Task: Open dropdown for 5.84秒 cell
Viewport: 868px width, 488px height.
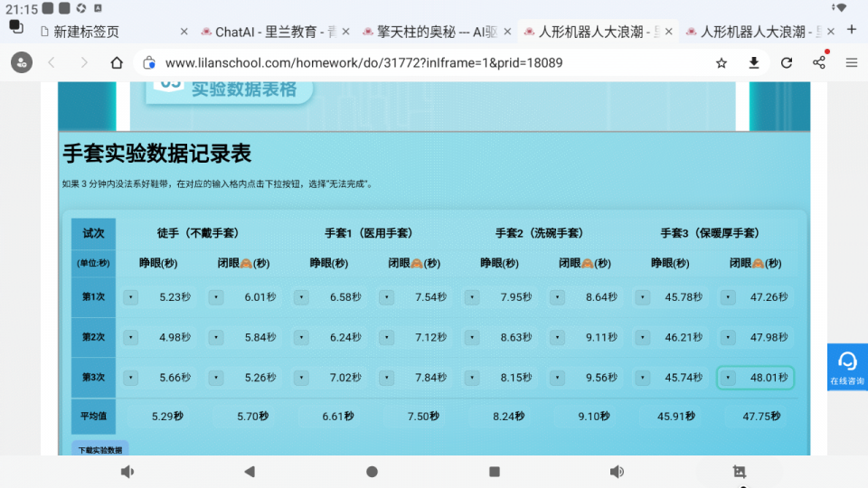Action: point(216,337)
